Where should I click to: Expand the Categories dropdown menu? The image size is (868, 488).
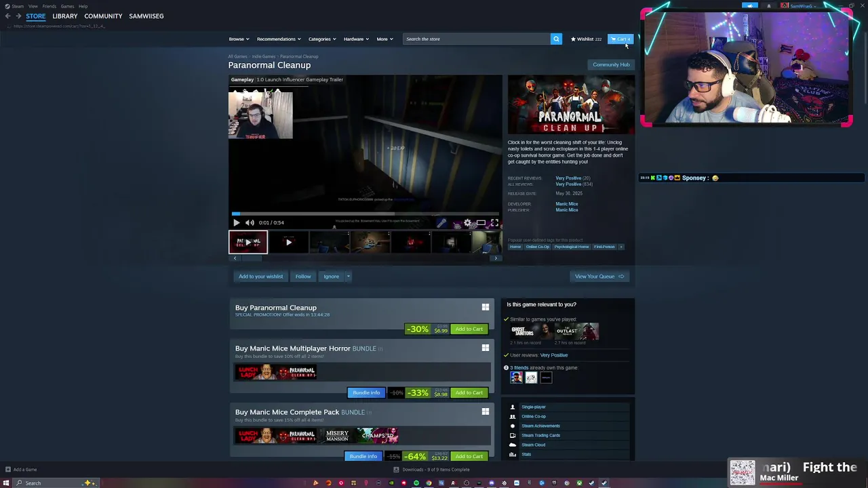click(322, 39)
